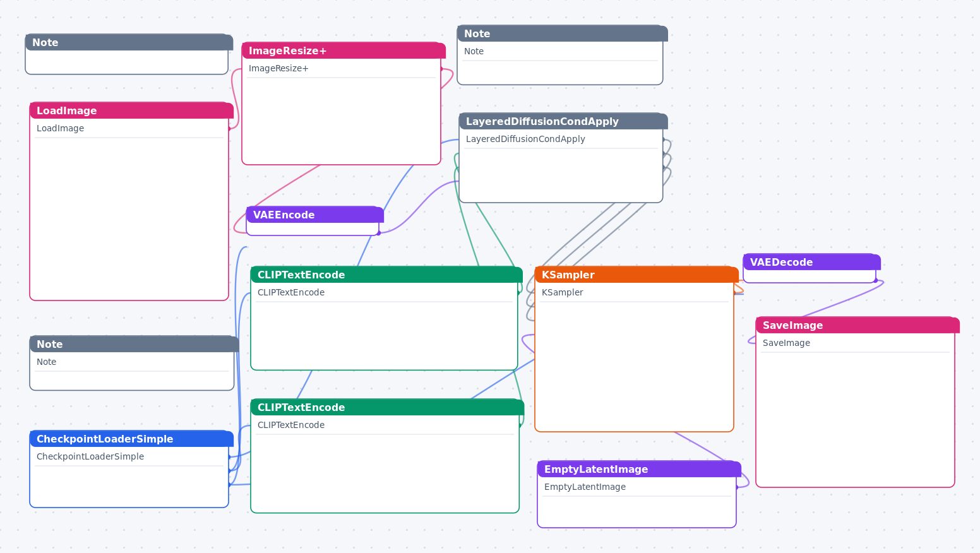The width and height of the screenshot is (980, 553).
Task: Select the KSampler node title bar
Action: [x=636, y=275]
